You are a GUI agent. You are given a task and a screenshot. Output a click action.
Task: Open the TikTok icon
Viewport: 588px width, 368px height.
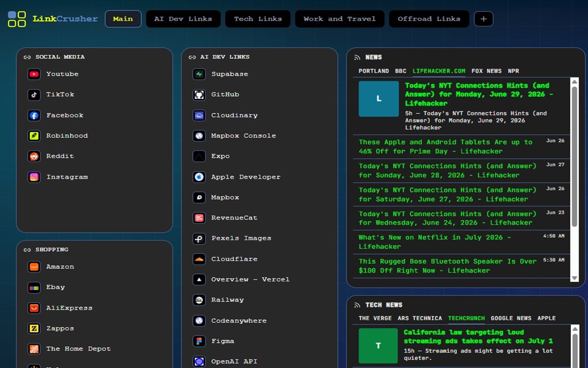[34, 95]
